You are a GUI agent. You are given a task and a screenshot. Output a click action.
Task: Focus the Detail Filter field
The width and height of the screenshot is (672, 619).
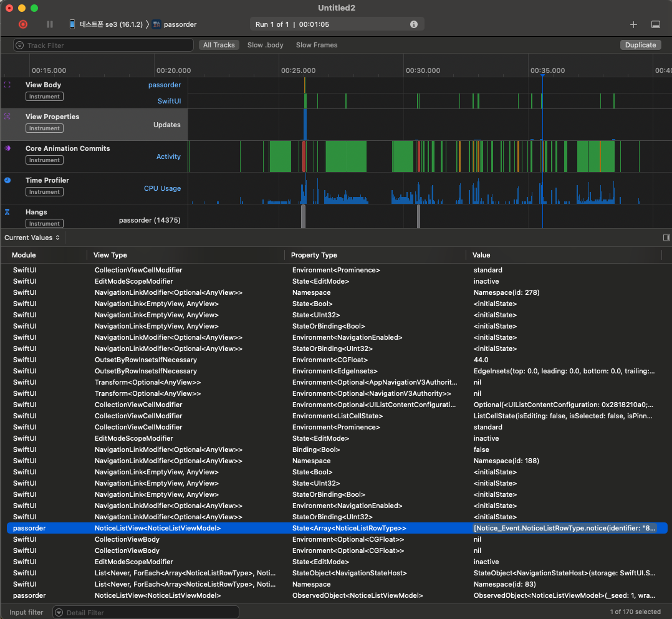pos(146,612)
